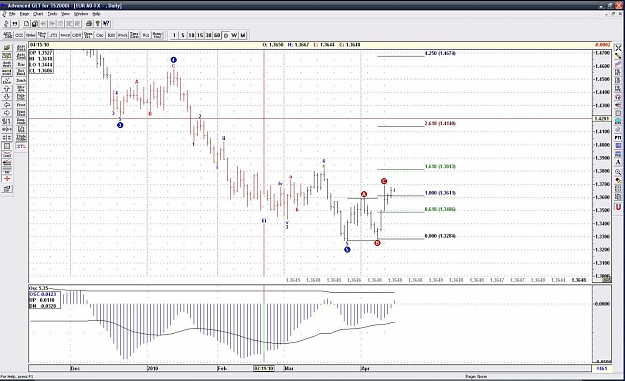Select the 1-minute timeframe button
Image resolution: width=625 pixels, height=381 pixels.
point(174,35)
